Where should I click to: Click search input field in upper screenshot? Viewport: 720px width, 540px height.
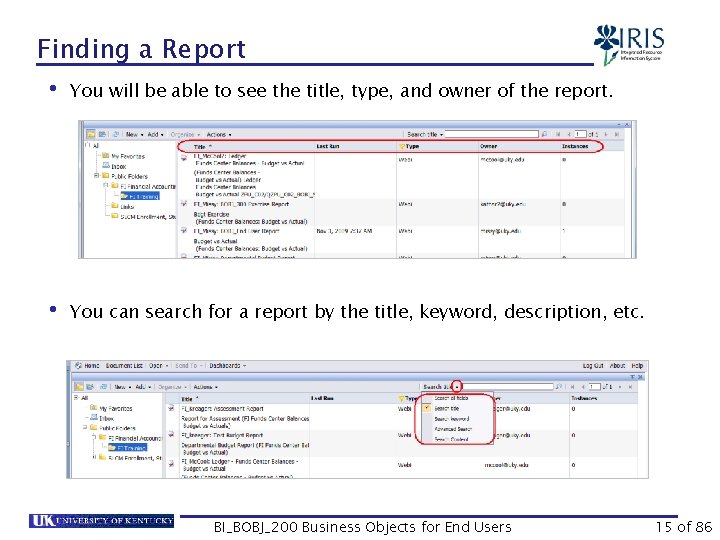[491, 134]
